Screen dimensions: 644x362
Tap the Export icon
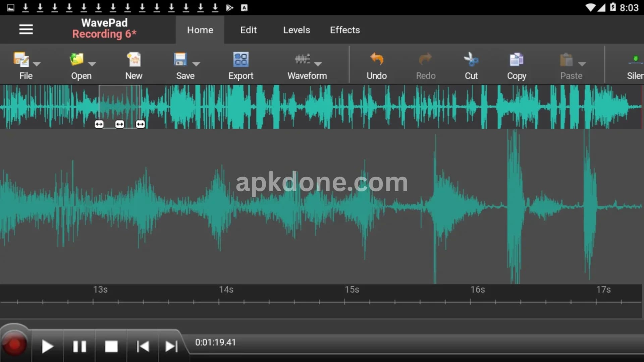(x=241, y=60)
